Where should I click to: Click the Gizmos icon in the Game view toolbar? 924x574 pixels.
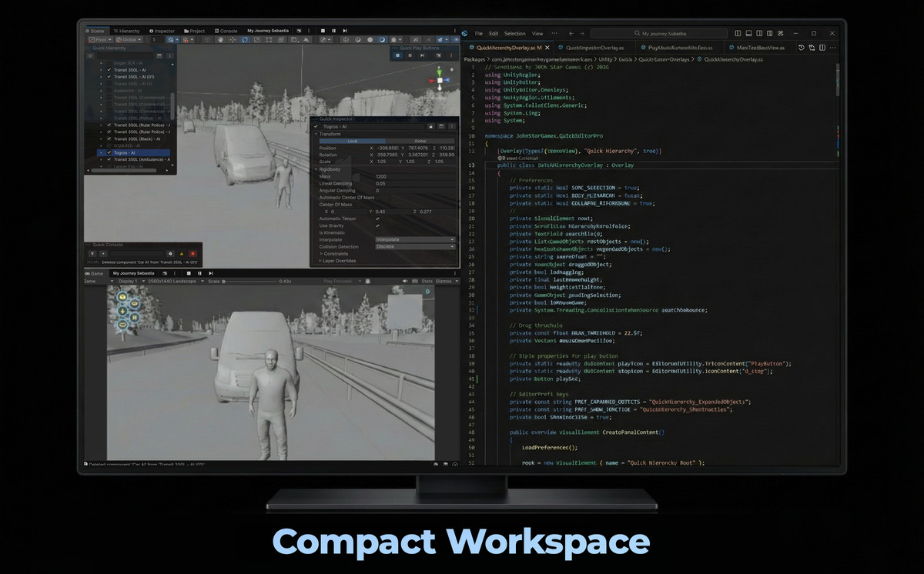444,281
